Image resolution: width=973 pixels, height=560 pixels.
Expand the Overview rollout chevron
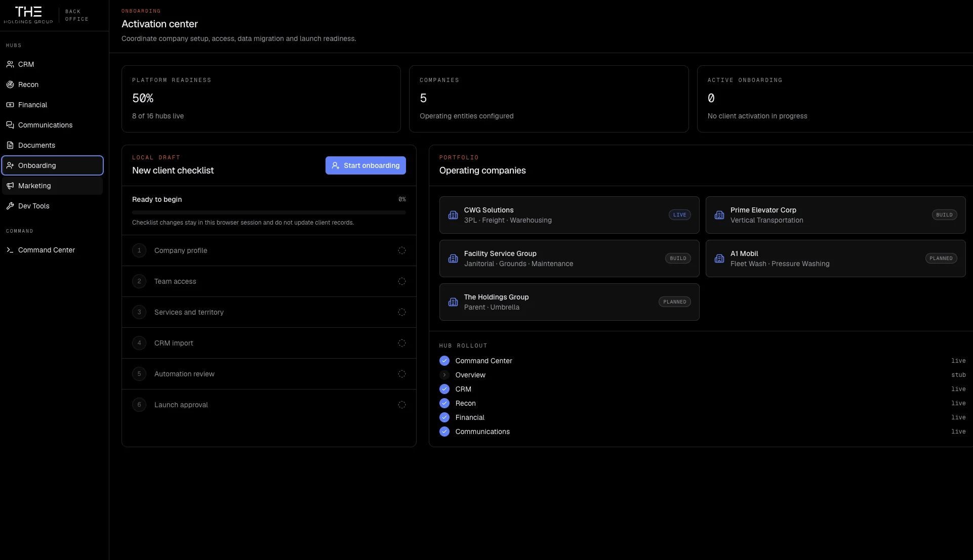pos(444,375)
